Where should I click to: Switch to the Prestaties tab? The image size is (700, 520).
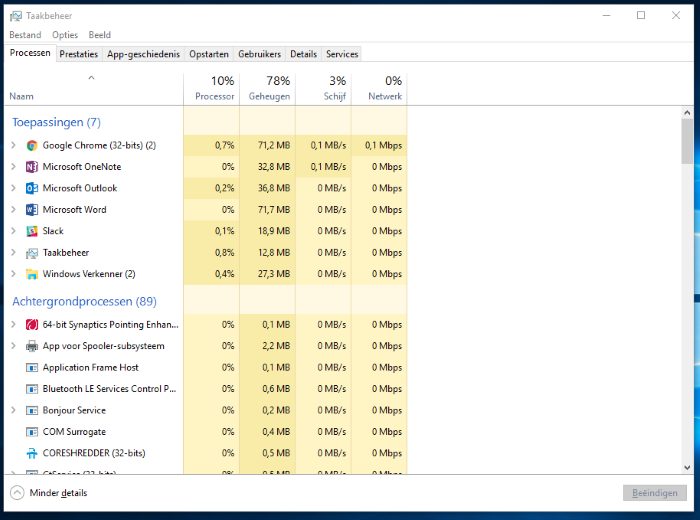point(78,54)
